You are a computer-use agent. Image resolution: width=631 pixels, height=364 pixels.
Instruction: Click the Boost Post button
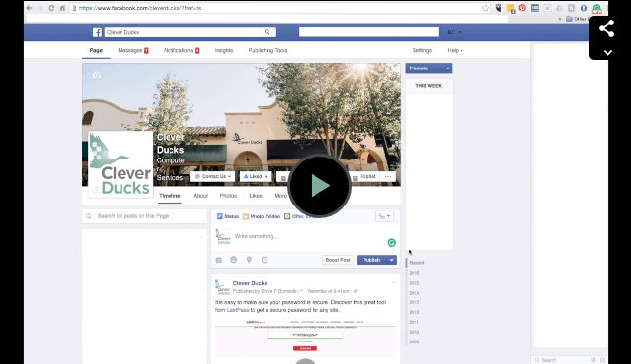pos(338,260)
